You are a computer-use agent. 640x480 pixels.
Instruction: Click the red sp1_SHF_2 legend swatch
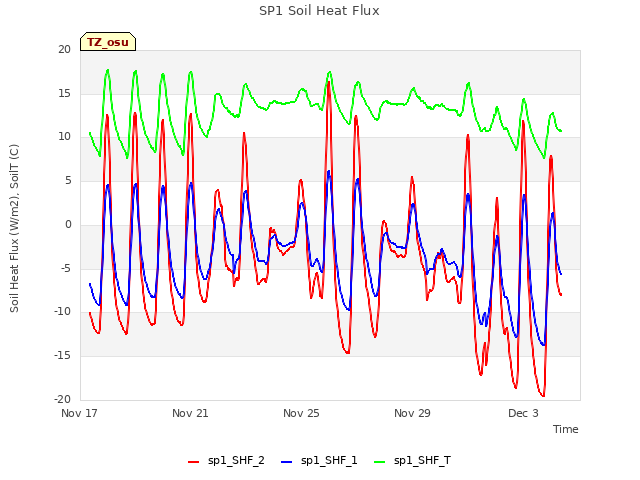[x=193, y=462]
